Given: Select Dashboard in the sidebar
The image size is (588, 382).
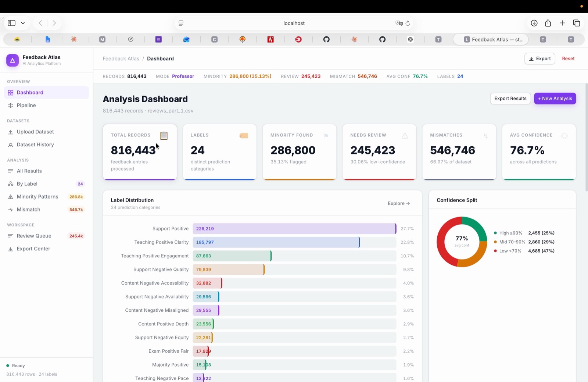Looking at the screenshot, I should point(46,92).
